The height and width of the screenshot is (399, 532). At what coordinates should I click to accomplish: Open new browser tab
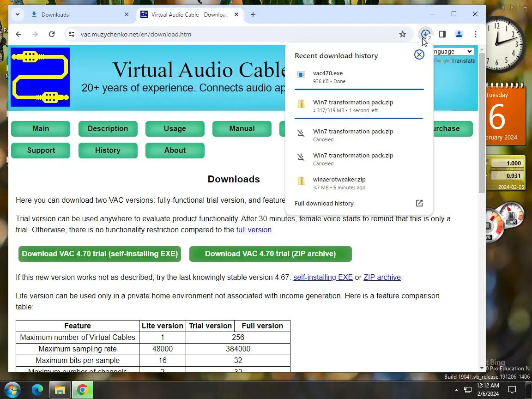click(x=253, y=14)
